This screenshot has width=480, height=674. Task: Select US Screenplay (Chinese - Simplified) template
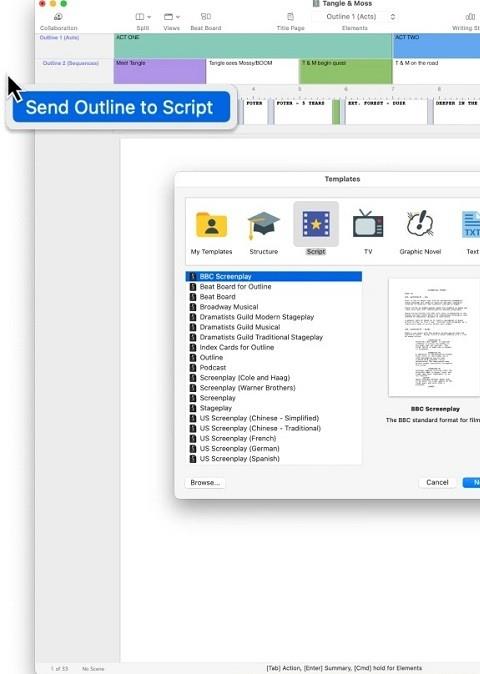click(274, 418)
